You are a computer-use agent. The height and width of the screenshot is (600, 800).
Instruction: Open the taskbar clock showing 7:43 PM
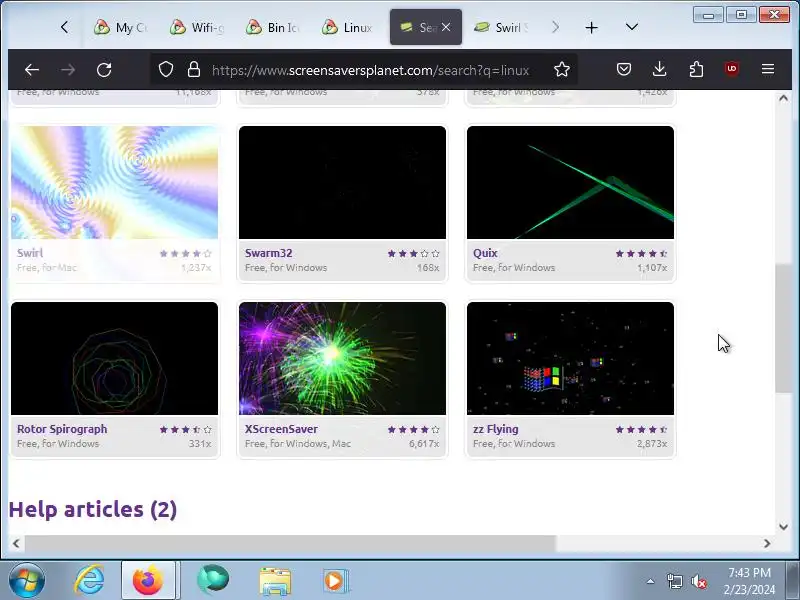(749, 581)
